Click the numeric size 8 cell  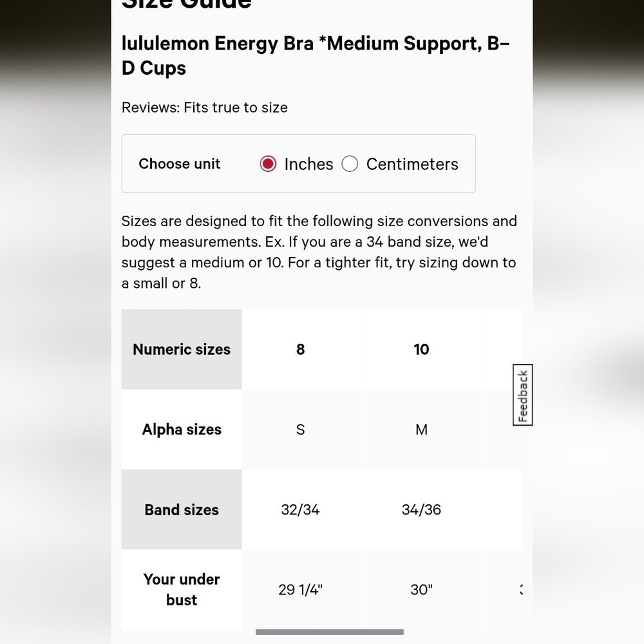pos(301,349)
